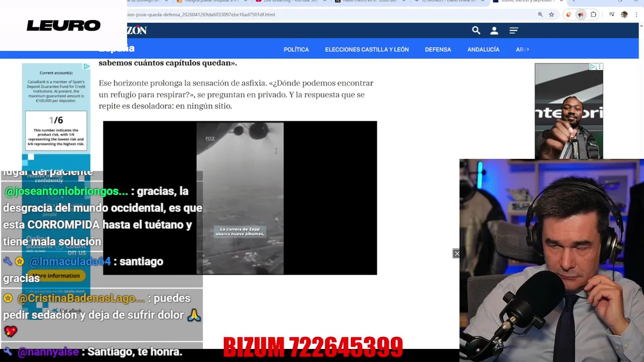Click the AdChoices icon on left ad
644x362 pixels.
87,66
